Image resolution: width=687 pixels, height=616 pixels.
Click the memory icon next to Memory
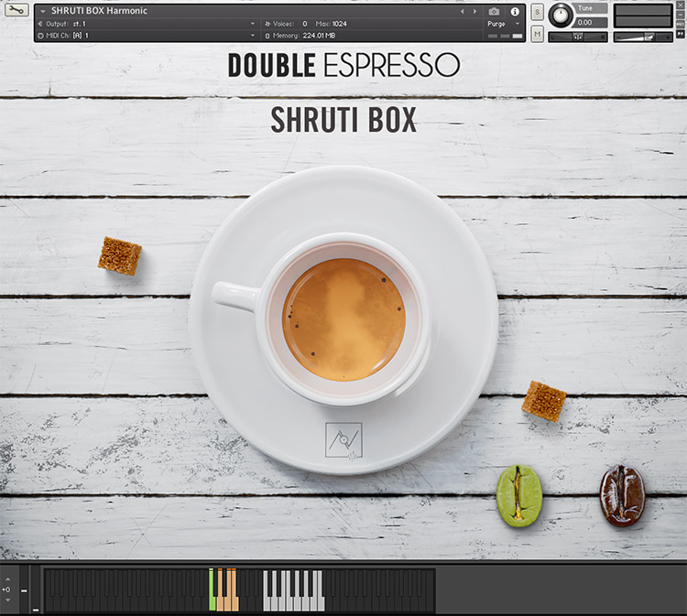coord(267,36)
